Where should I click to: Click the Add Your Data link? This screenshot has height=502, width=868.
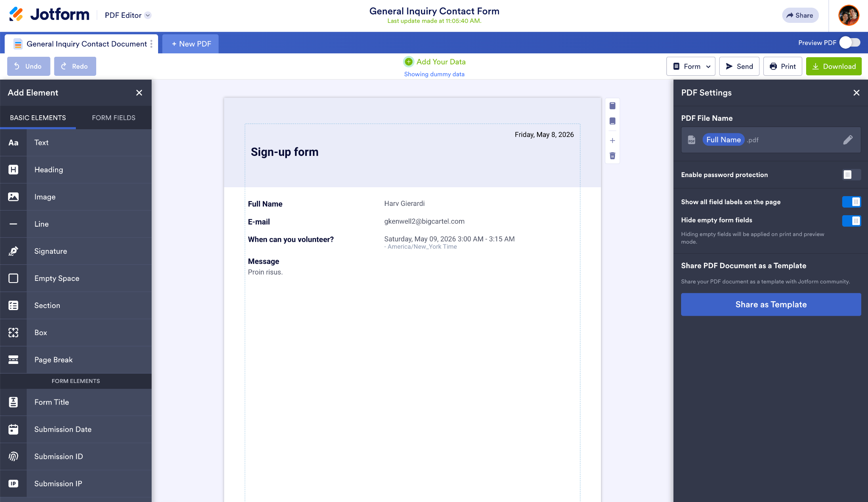pyautogui.click(x=441, y=62)
